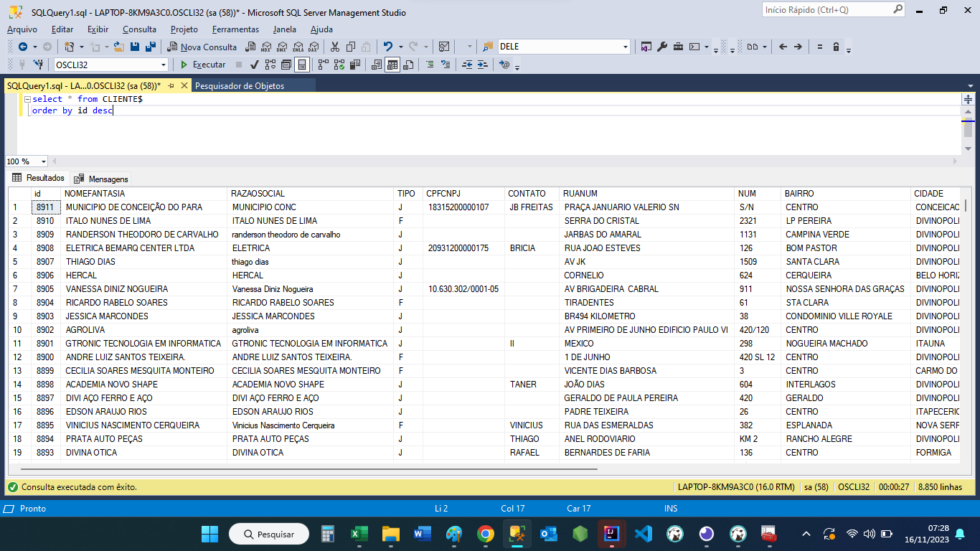This screenshot has height=551, width=980.
Task: Open Excel from the taskbar
Action: point(359,534)
